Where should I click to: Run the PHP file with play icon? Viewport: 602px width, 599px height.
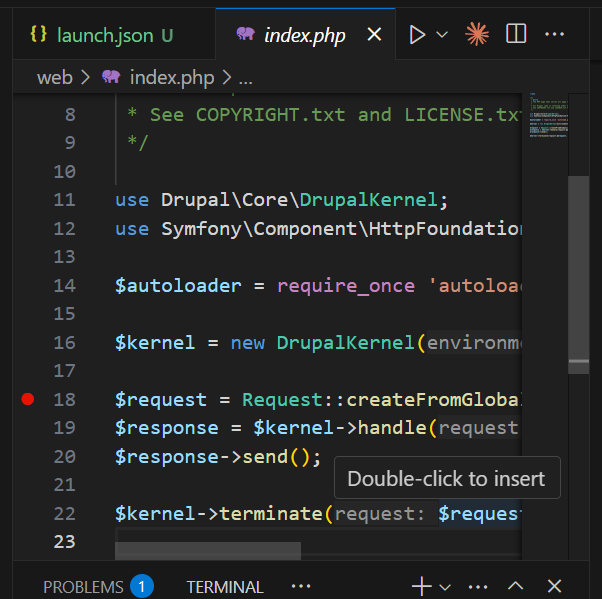(x=417, y=35)
